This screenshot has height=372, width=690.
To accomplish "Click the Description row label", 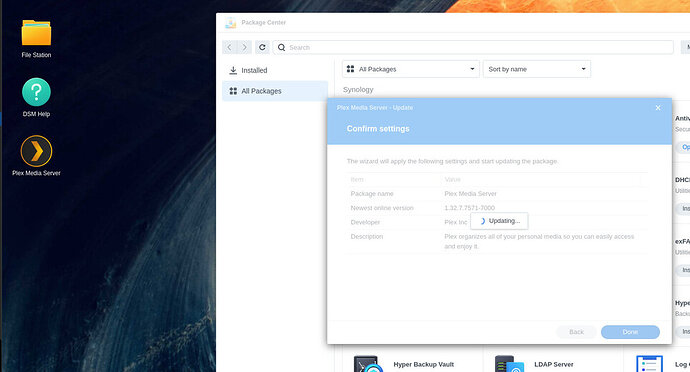I will pyautogui.click(x=367, y=236).
